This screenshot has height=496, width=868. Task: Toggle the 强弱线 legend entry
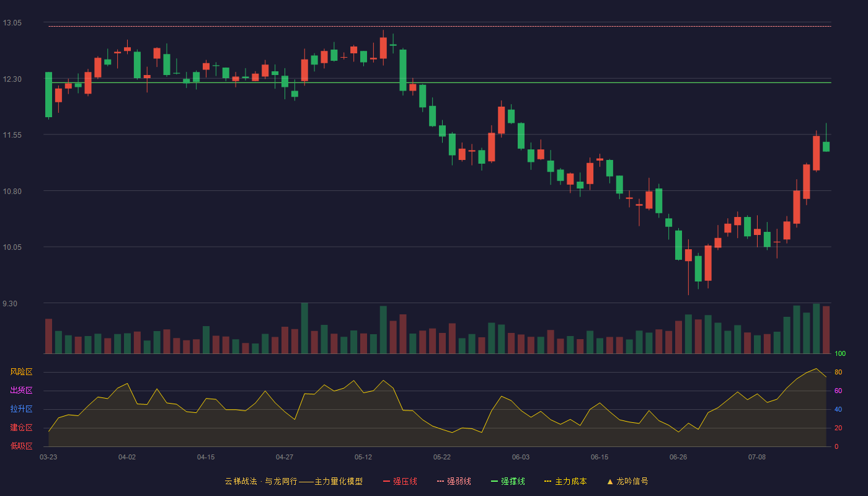click(454, 481)
